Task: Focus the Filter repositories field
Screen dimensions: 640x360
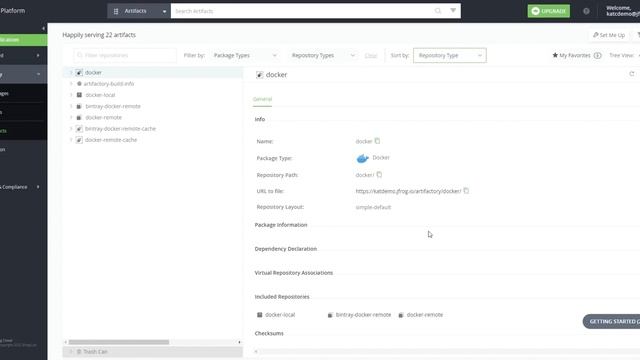Action: (125, 55)
